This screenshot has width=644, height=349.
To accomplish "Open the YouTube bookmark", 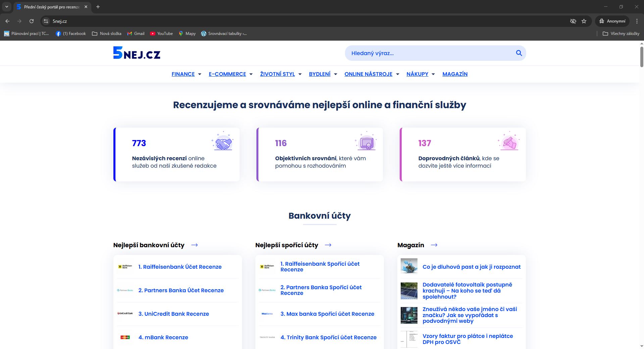I will pyautogui.click(x=161, y=34).
